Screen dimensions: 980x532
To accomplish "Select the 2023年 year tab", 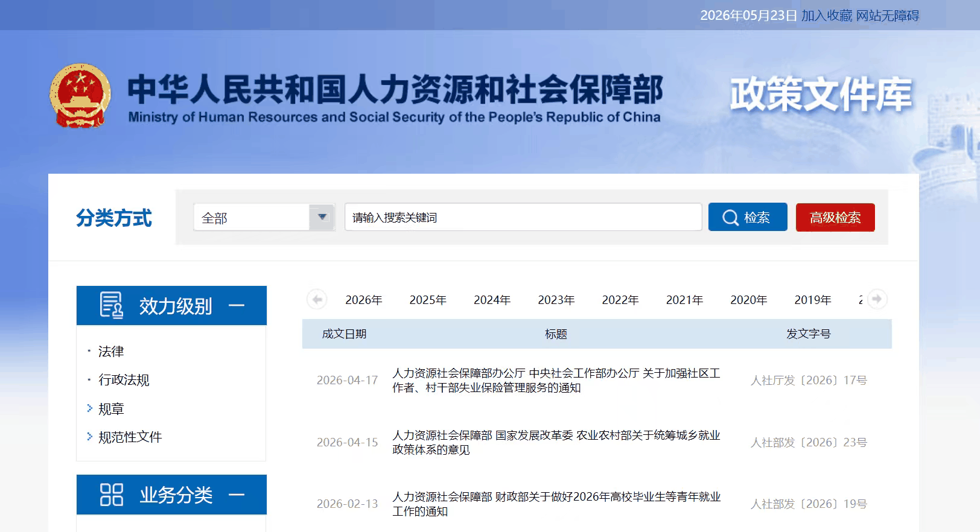I will (556, 300).
